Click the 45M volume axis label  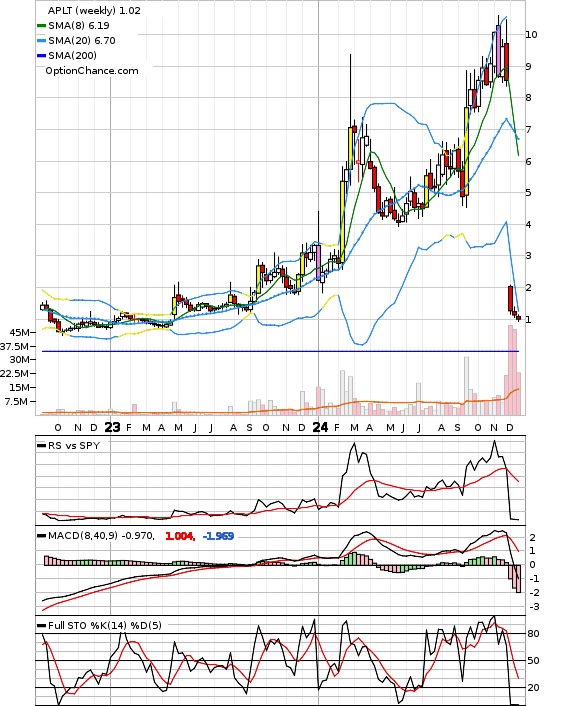click(21, 332)
